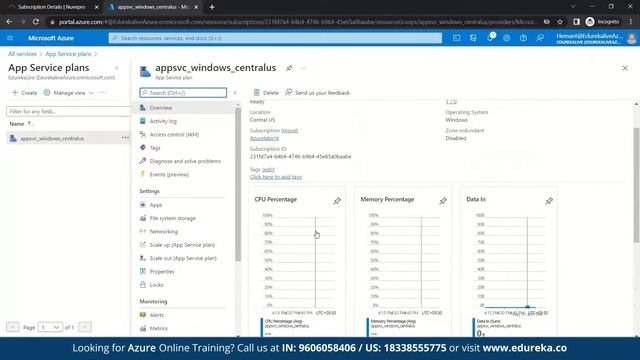
Task: Expand the Manage view dropdown
Action: pos(69,93)
